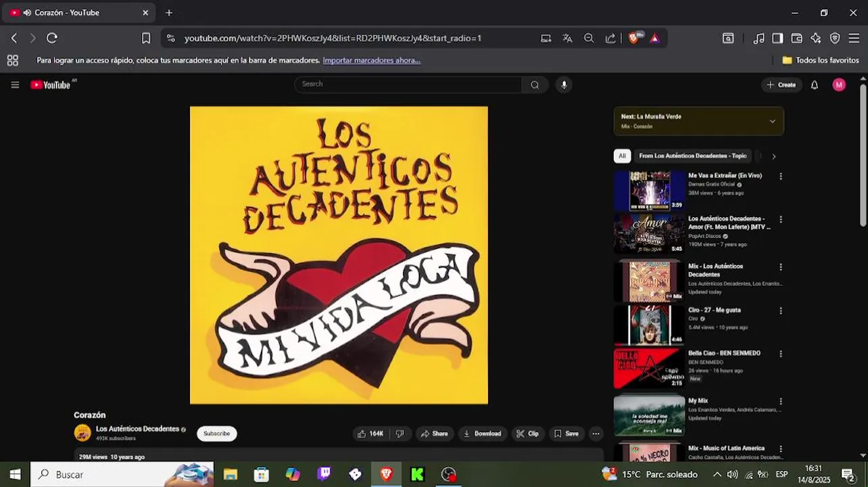Open Brave VPN shield icon

click(x=835, y=39)
